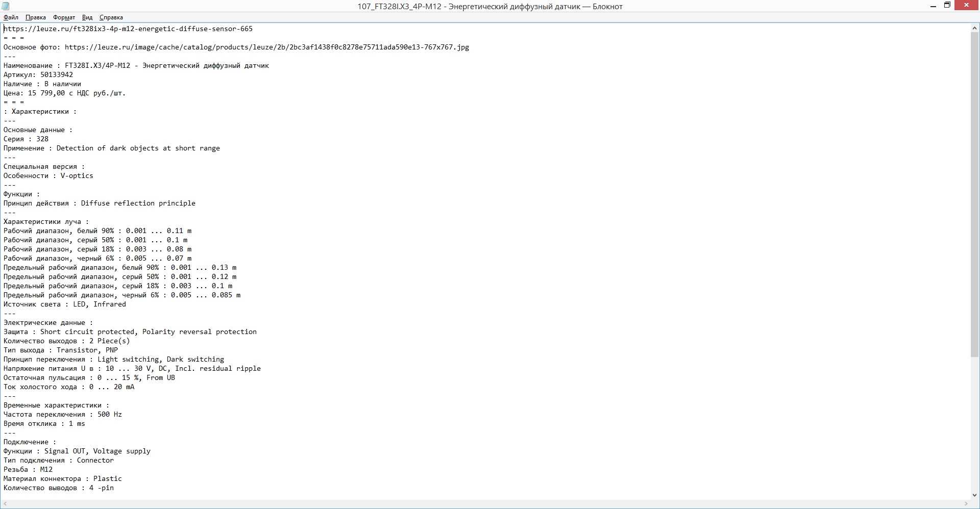The image size is (980, 509).
Task: Click Материал коннектора : Plastic line
Action: pyautogui.click(x=63, y=478)
